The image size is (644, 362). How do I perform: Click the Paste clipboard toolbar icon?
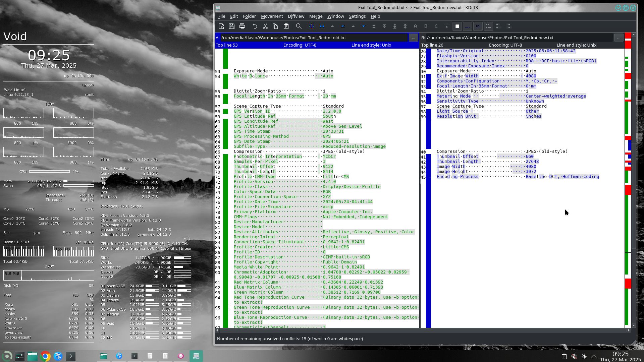pyautogui.click(x=286, y=26)
